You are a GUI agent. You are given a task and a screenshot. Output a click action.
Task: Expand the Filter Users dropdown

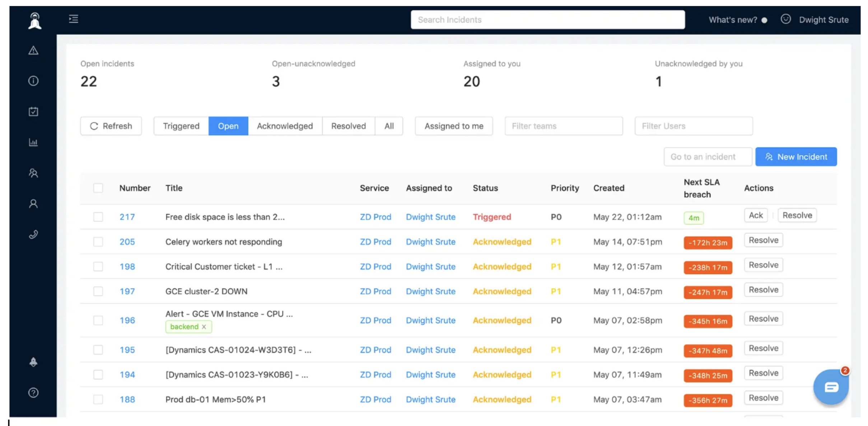point(693,126)
